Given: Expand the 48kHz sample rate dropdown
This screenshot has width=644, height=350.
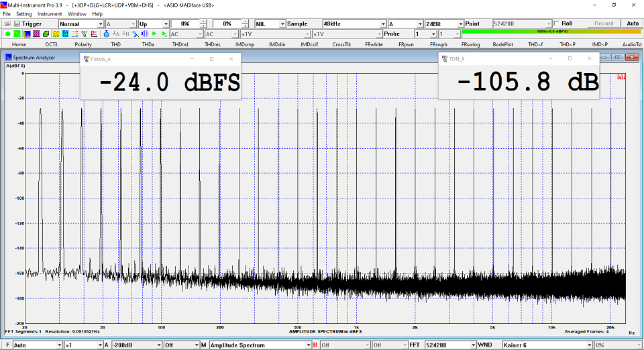Looking at the screenshot, I should pyautogui.click(x=383, y=23).
